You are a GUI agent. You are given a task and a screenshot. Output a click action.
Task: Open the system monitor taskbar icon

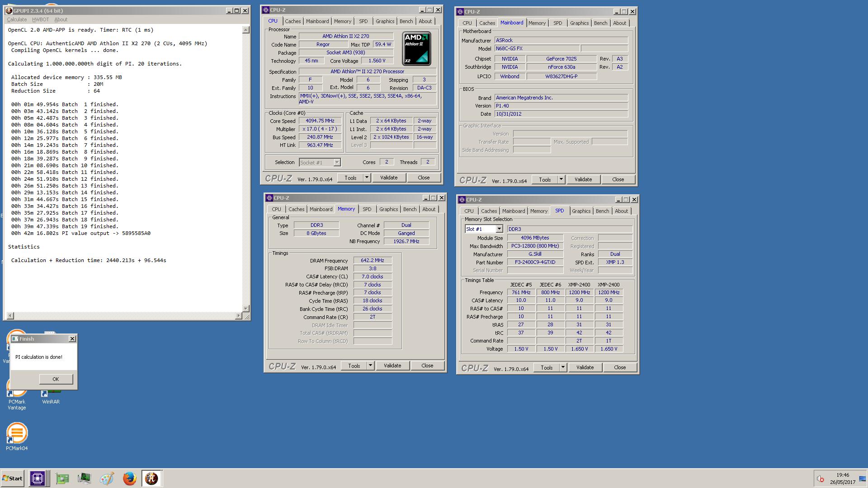pyautogui.click(x=84, y=478)
